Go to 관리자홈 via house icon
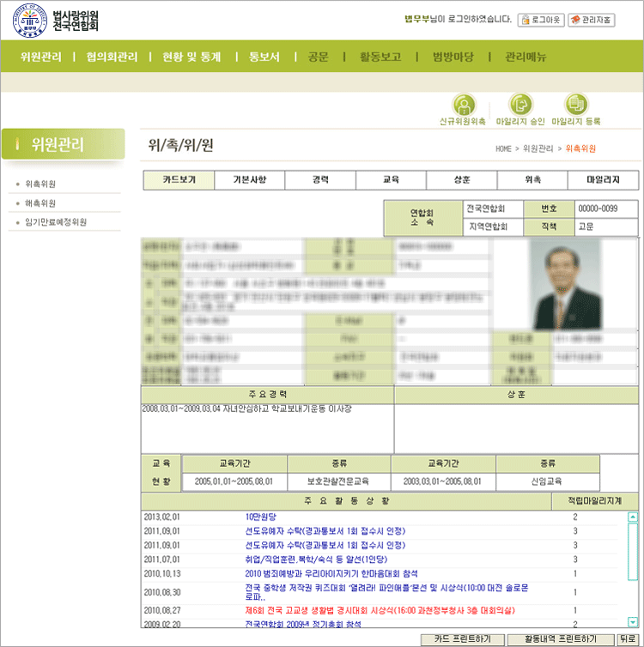This screenshot has width=644, height=647. (591, 19)
